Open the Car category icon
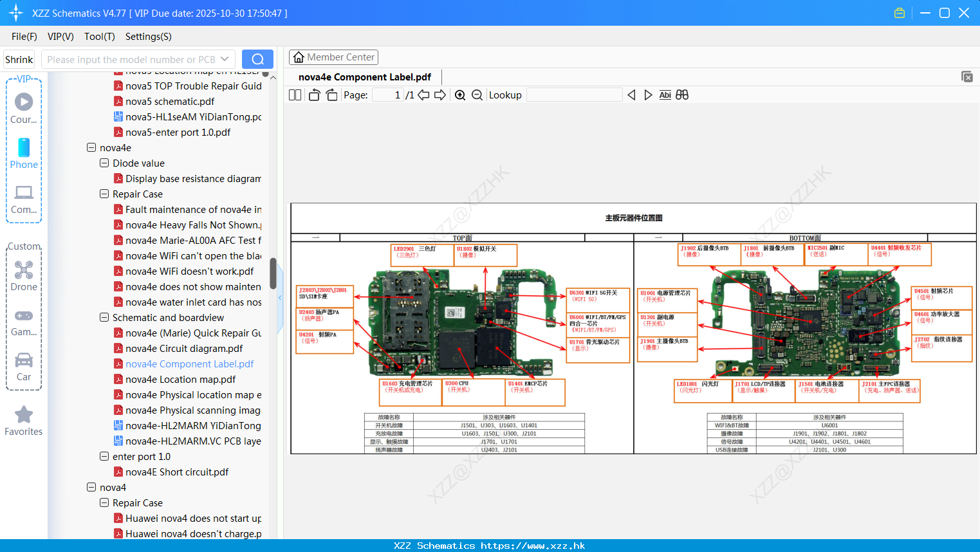The height and width of the screenshot is (552, 980). point(24,366)
